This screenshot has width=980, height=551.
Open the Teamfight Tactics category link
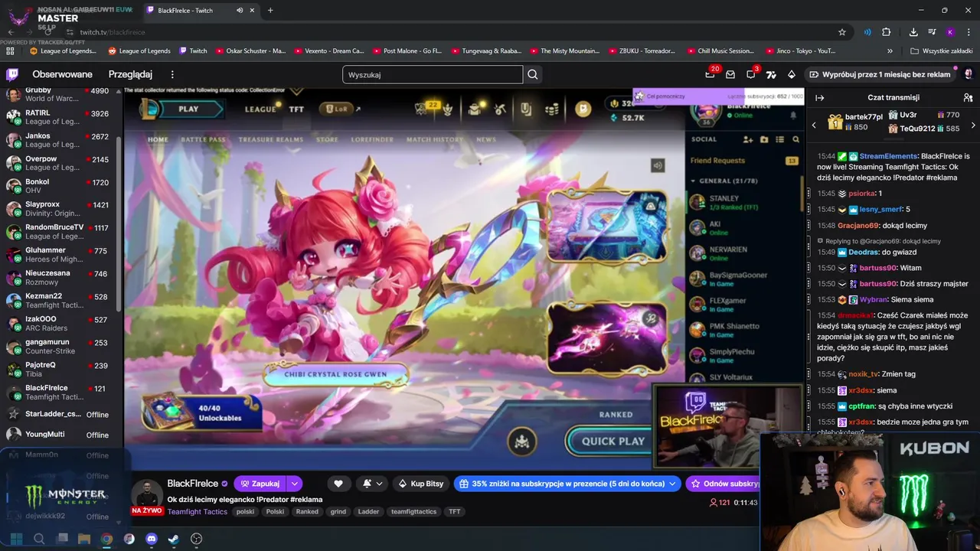(198, 512)
